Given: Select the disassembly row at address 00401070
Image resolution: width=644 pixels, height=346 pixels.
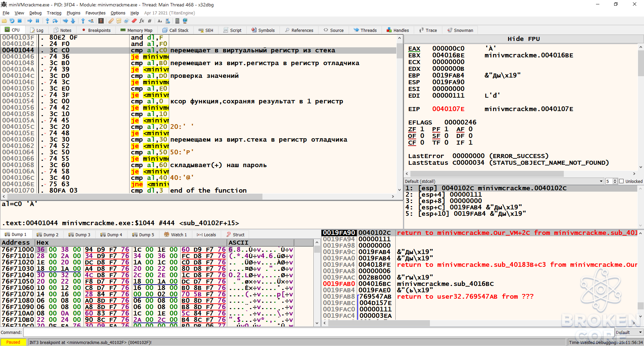Looking at the screenshot, I should (199, 190).
